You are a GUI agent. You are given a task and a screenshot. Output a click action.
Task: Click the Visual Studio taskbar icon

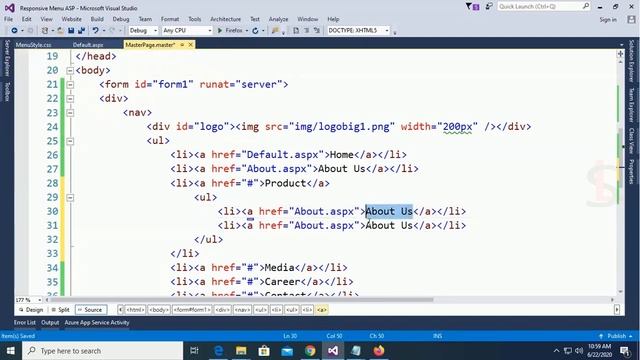tap(333, 351)
